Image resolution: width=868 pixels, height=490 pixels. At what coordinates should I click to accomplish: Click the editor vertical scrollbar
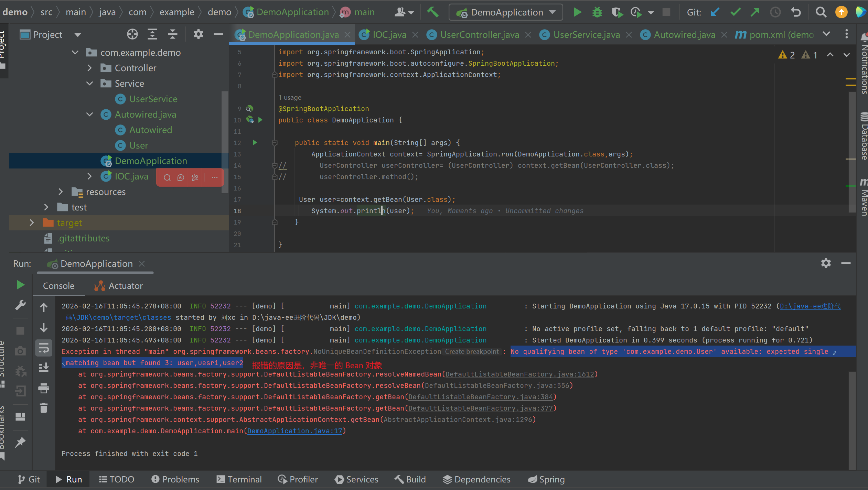click(852, 151)
